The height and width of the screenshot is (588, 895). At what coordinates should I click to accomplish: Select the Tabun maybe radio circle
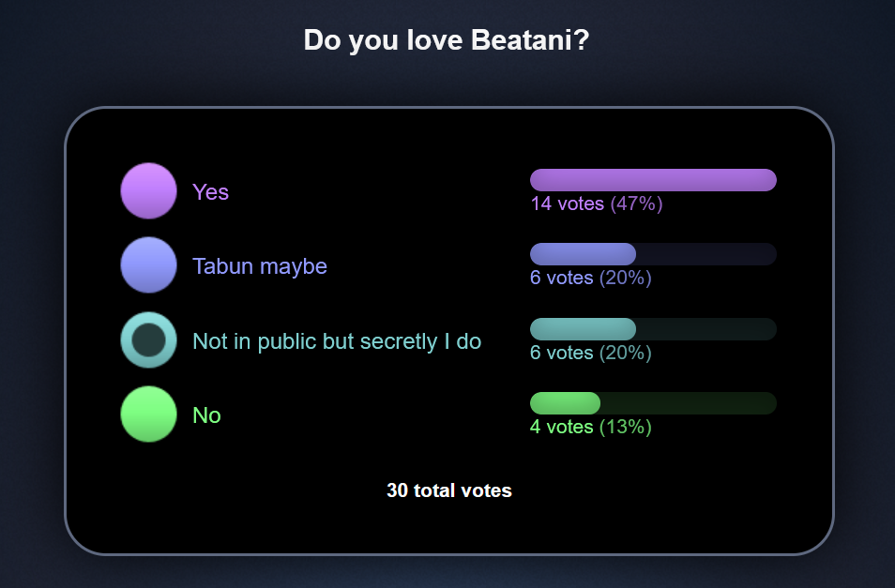click(148, 265)
